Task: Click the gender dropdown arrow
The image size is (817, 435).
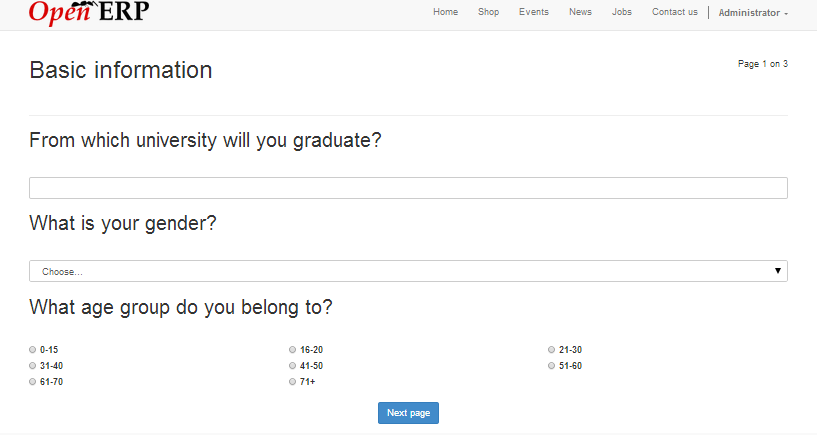Action: coord(777,271)
